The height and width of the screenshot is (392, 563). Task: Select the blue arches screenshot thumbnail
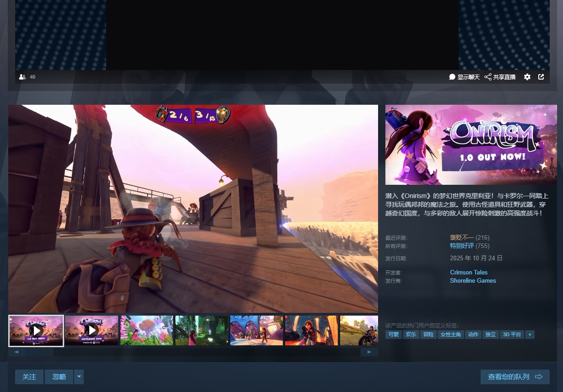(x=256, y=330)
